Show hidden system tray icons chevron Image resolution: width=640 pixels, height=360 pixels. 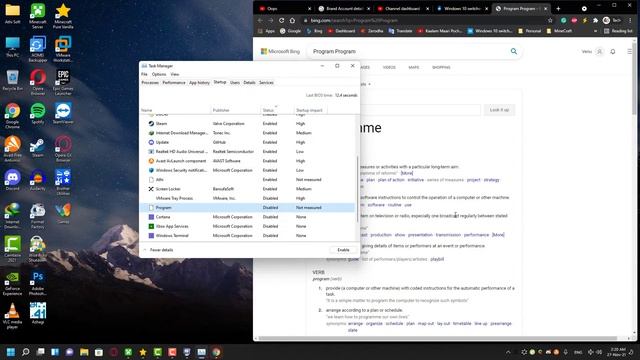[508, 352]
